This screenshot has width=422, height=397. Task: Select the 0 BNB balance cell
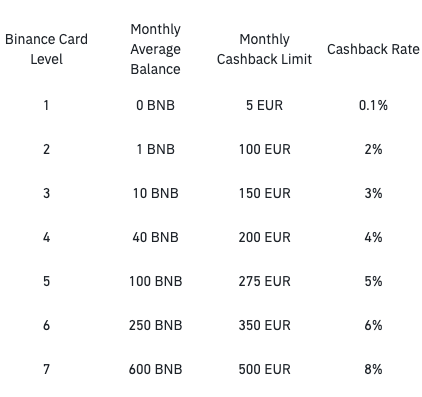click(x=155, y=105)
